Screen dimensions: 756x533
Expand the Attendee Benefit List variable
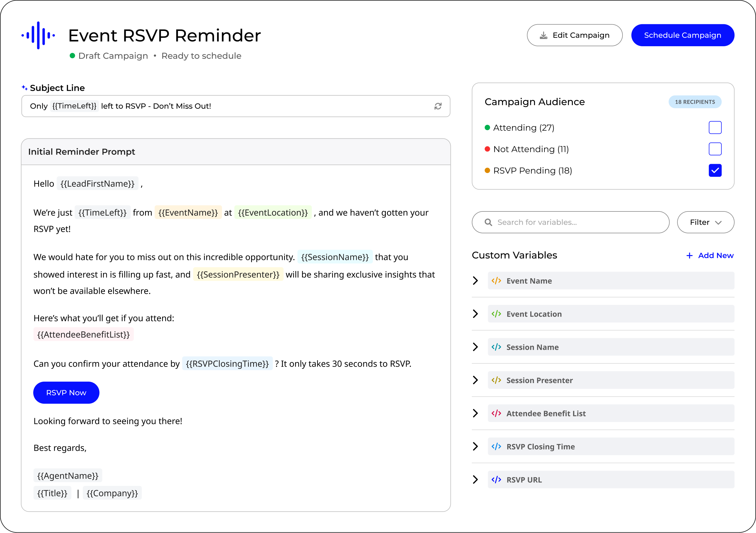tap(475, 413)
